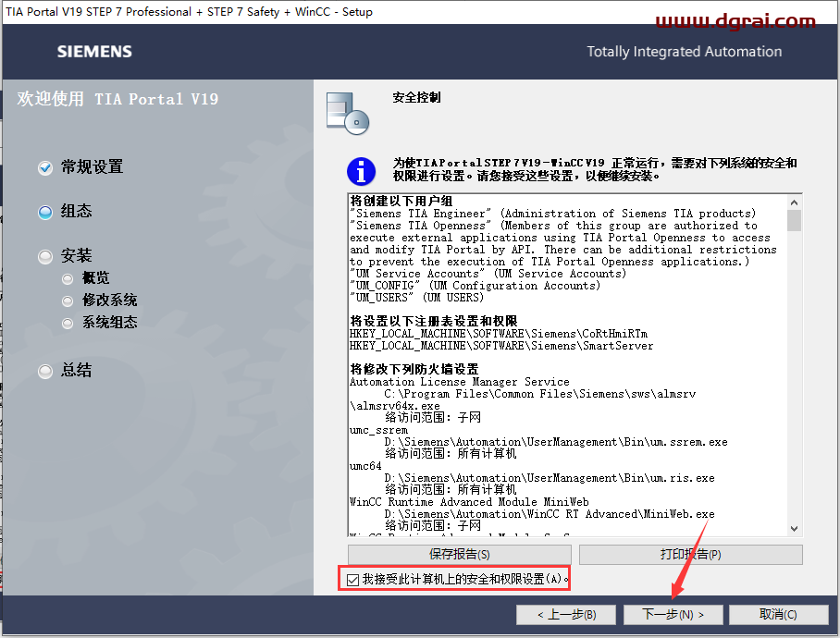Select the 总结 step indicator
The height and width of the screenshot is (638, 840).
pyautogui.click(x=45, y=371)
